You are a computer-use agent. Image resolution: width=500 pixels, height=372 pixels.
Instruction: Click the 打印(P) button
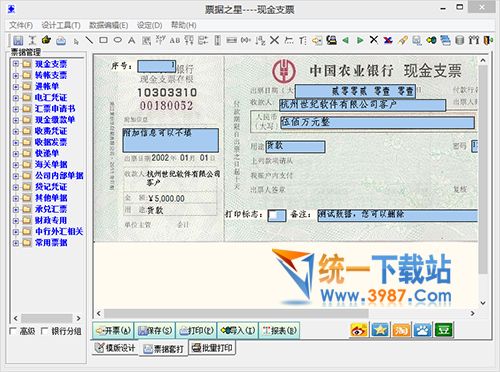[197, 331]
